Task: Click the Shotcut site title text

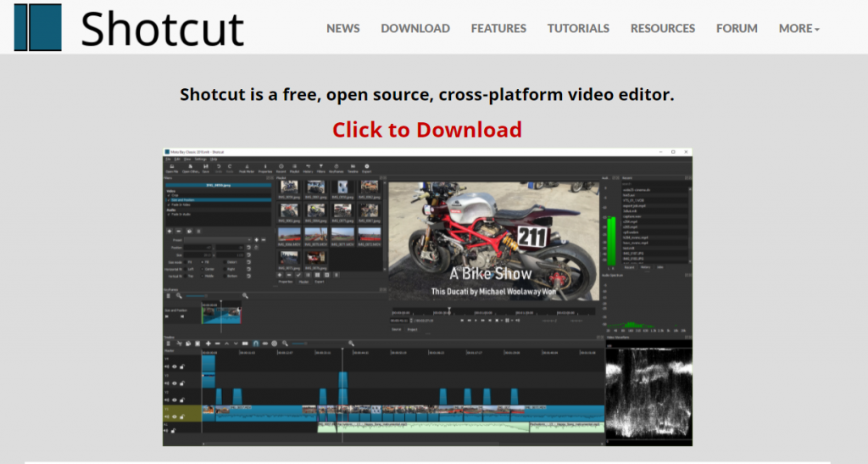Action: (x=162, y=29)
